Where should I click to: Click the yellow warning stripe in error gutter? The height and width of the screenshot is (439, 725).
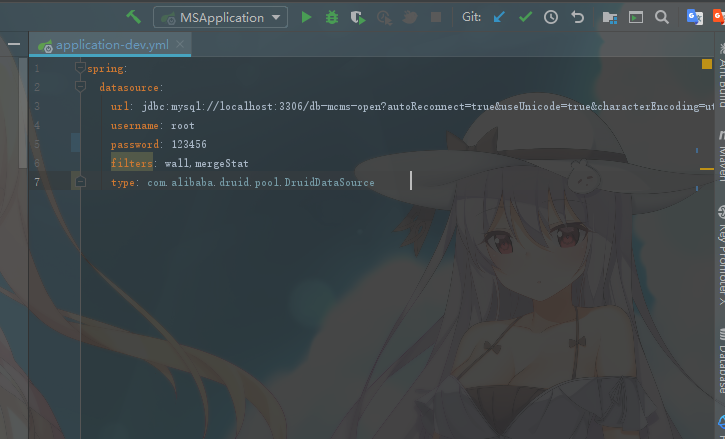coord(707,169)
